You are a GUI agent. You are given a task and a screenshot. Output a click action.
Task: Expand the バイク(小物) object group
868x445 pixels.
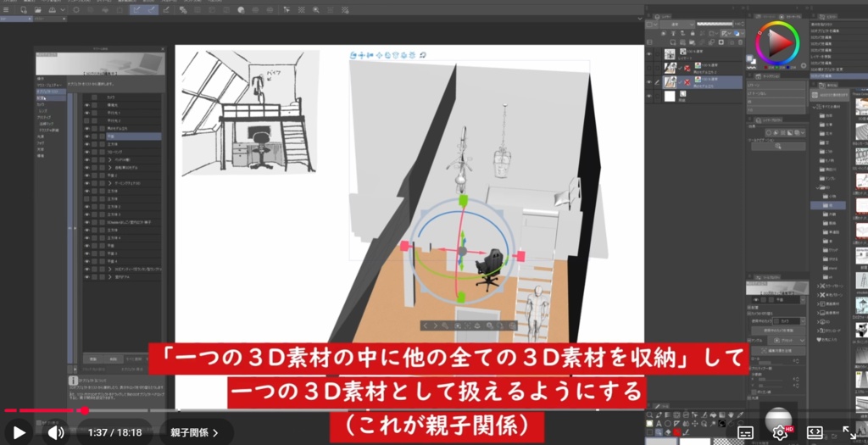coord(109,159)
